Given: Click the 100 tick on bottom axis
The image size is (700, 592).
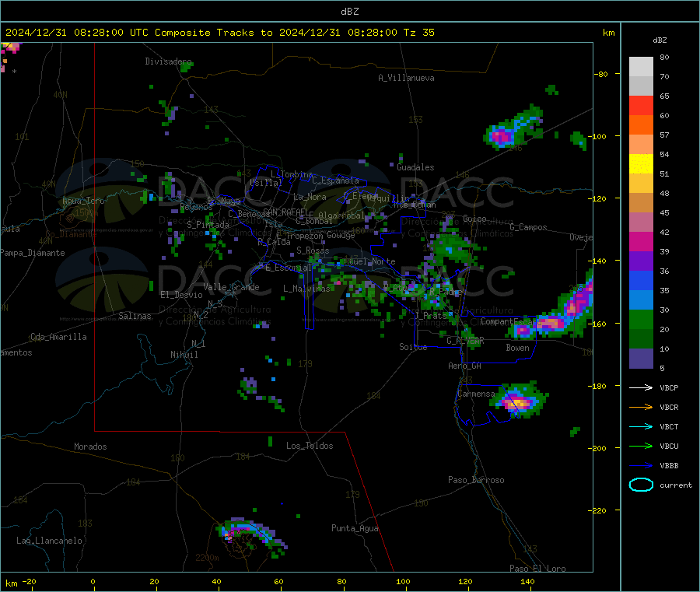Looking at the screenshot, I should 403,581.
